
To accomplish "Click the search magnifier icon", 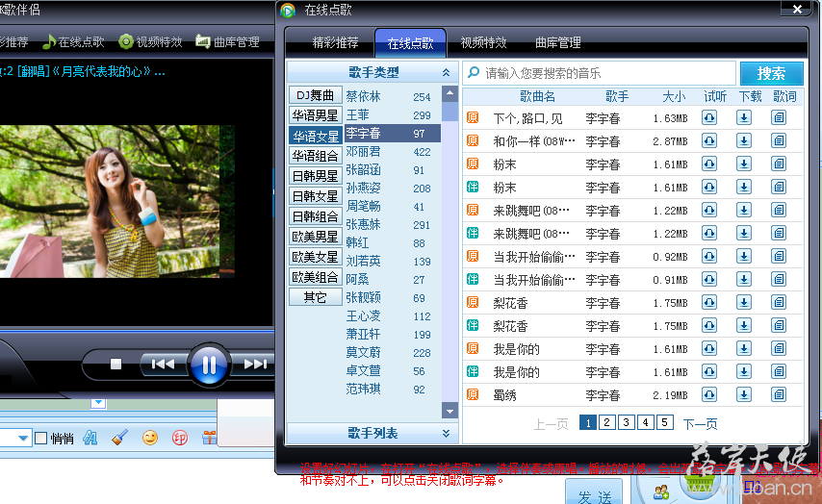I will click(x=474, y=72).
